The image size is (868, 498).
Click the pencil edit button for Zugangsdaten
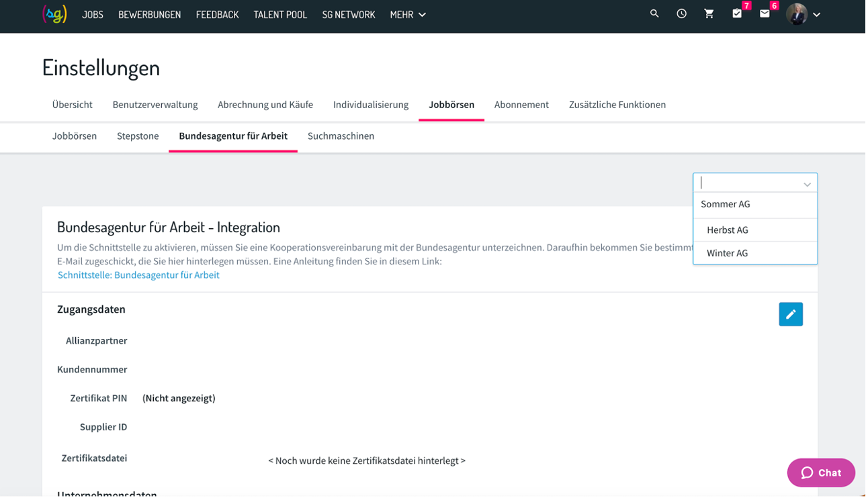[791, 314]
